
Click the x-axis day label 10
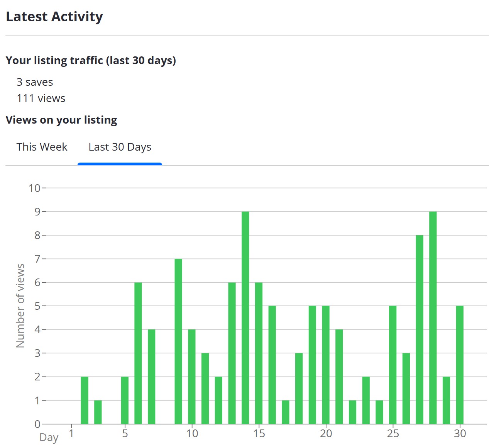click(x=192, y=433)
